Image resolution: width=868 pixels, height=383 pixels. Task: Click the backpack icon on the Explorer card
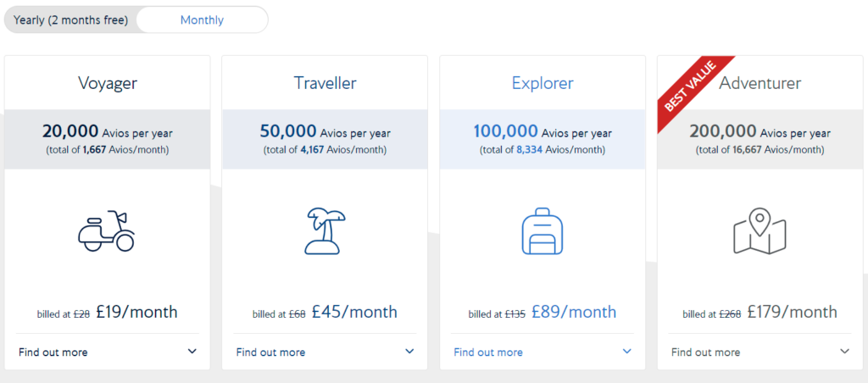pos(542,231)
